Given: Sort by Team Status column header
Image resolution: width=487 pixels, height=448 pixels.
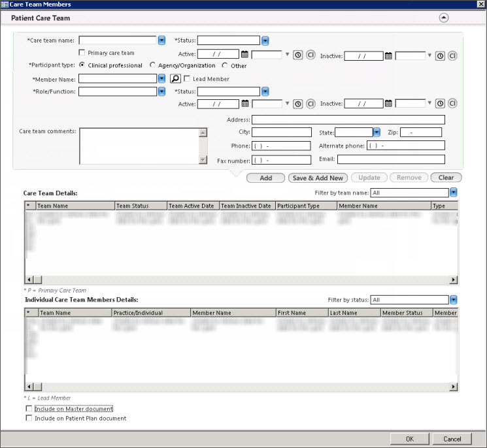Looking at the screenshot, I should pos(141,206).
